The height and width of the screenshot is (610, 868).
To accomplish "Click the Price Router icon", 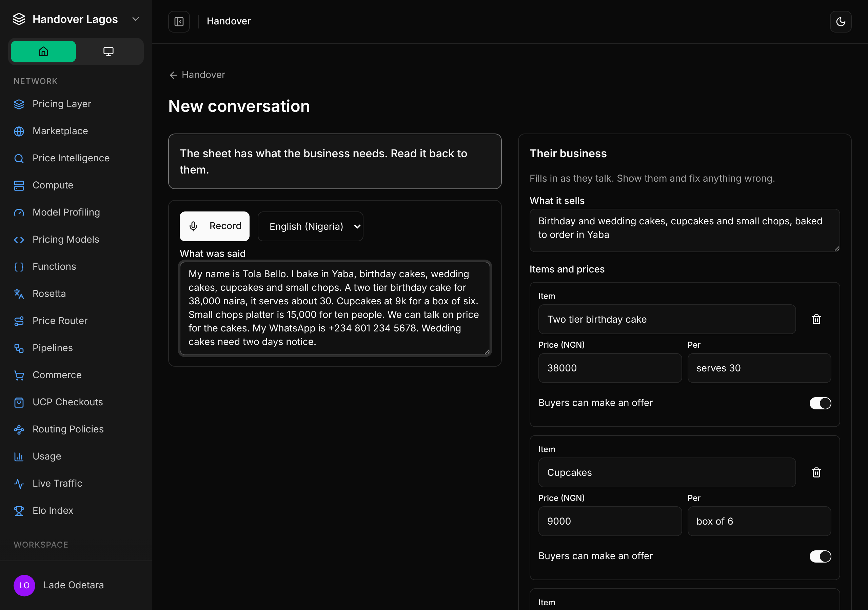I will [19, 321].
